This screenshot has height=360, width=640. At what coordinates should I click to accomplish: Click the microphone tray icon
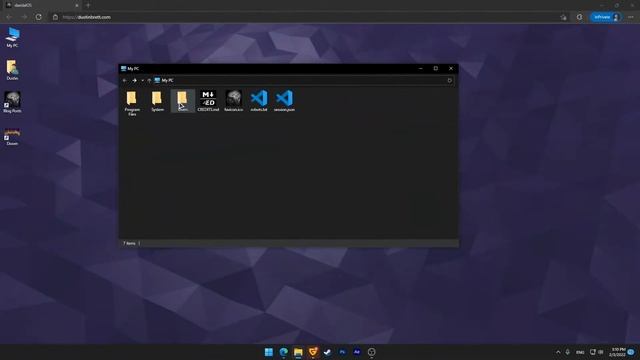[x=567, y=352]
